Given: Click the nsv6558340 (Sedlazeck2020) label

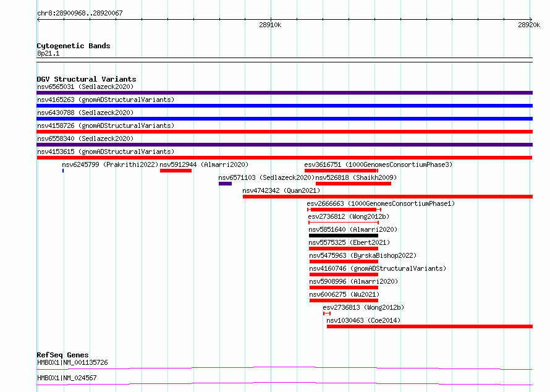Looking at the screenshot, I should (85, 138).
